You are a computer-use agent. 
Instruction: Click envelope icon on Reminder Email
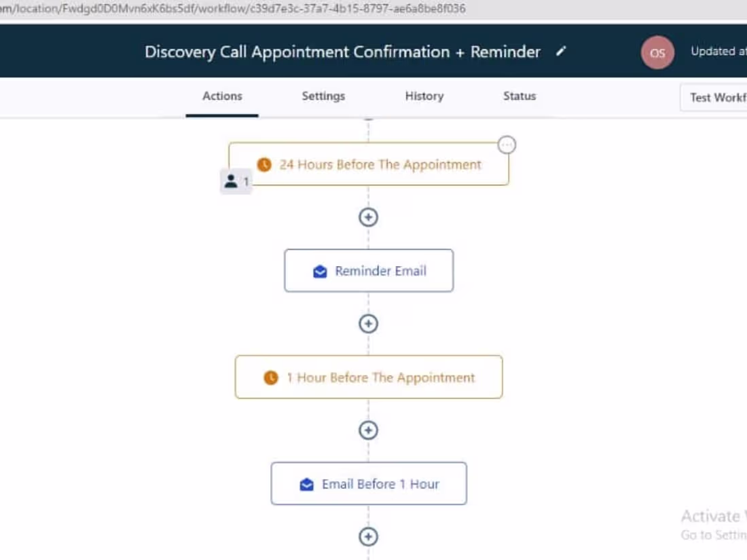[x=320, y=272]
